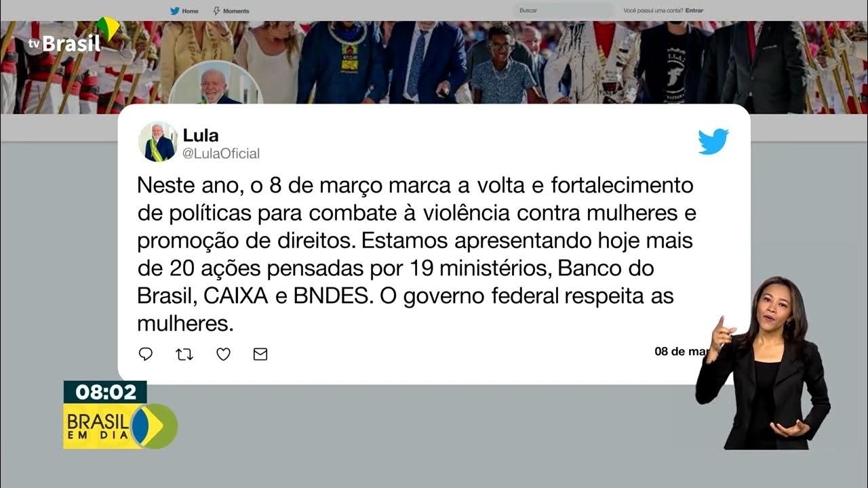Open the Home tab in top bar
Image resolution: width=868 pixels, height=488 pixels.
point(184,11)
